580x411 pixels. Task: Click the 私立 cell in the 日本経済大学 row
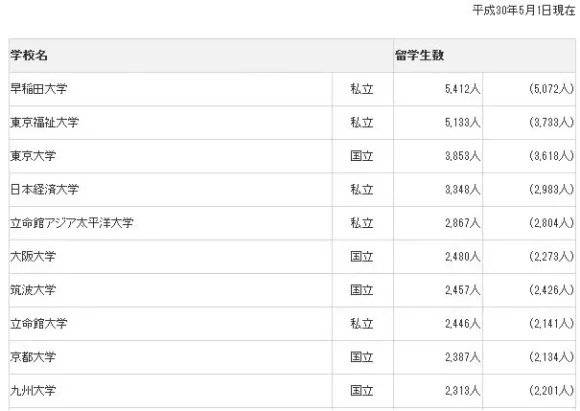click(362, 189)
